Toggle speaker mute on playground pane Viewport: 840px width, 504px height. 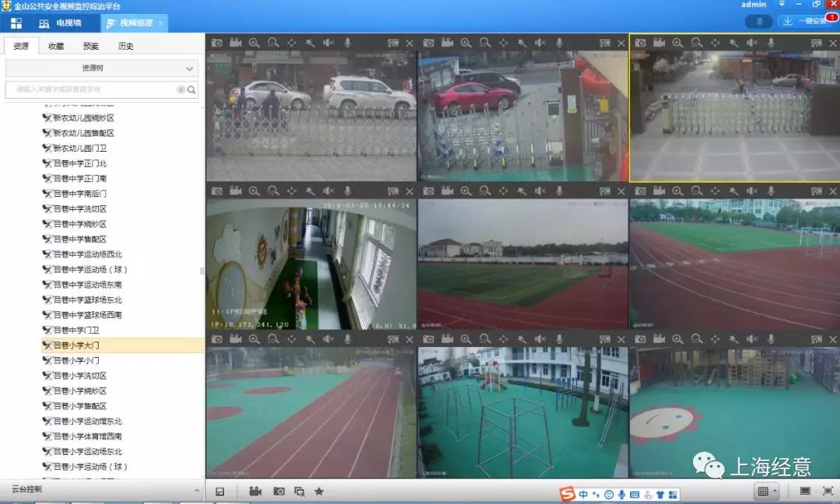pyautogui.click(x=540, y=339)
